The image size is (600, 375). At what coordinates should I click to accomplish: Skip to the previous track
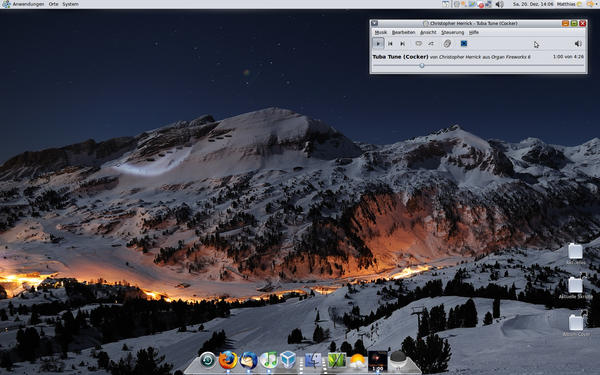click(x=390, y=44)
